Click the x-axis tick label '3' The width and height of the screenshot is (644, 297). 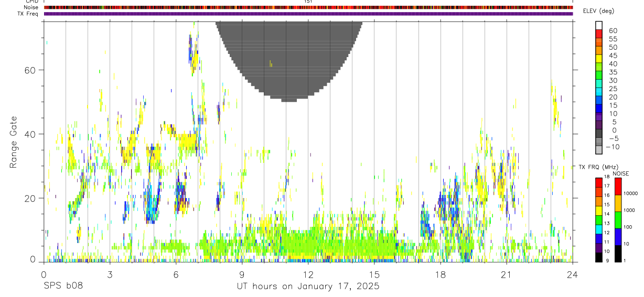[x=110, y=274]
